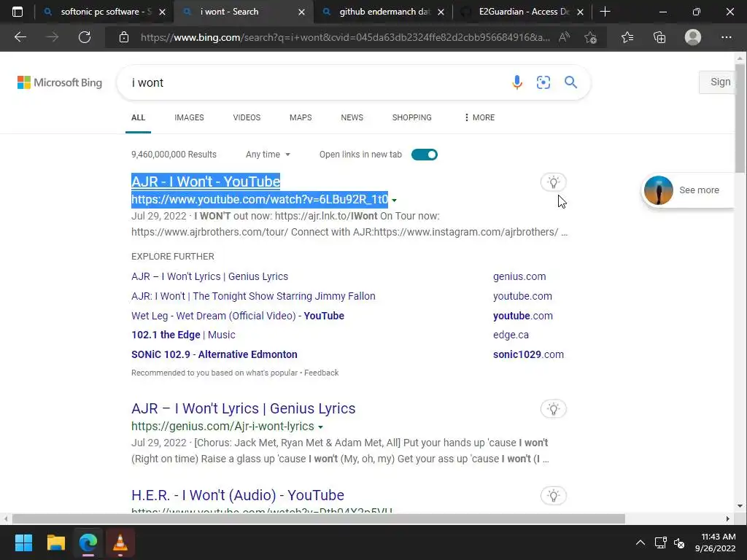The height and width of the screenshot is (560, 747).
Task: Open the tab actions menu icon
Action: [x=18, y=12]
